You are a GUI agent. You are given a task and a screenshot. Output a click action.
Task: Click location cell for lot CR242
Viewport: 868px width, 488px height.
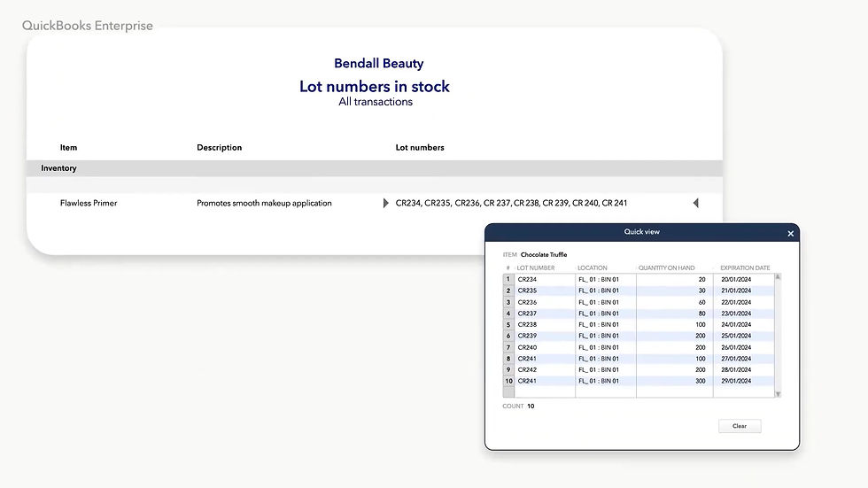(599, 369)
